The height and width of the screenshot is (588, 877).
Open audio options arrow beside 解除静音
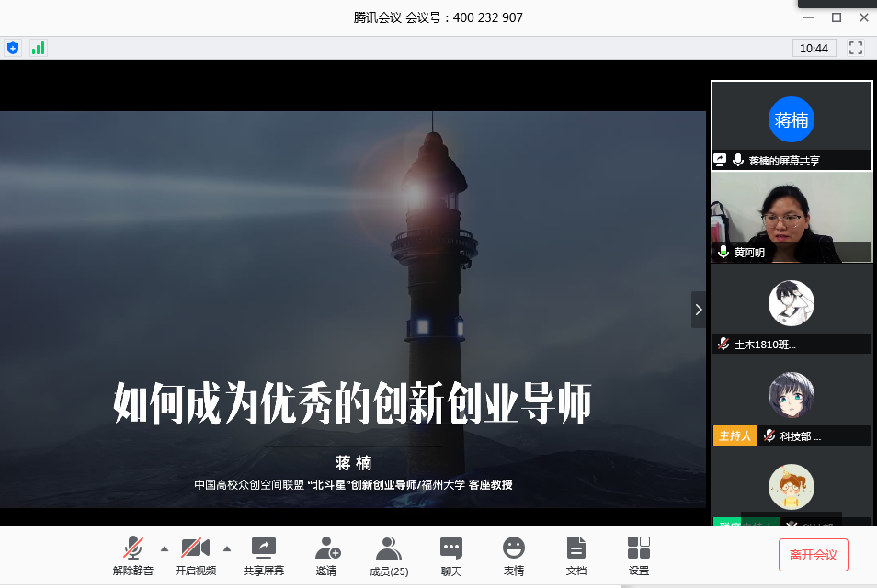(x=165, y=548)
